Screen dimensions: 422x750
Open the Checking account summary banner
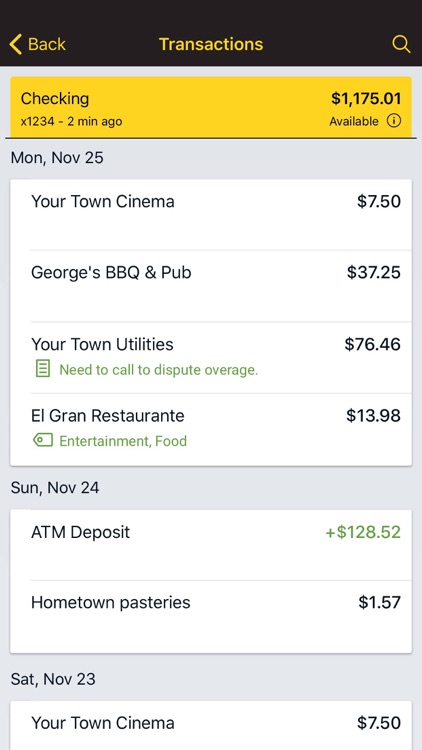pos(211,108)
